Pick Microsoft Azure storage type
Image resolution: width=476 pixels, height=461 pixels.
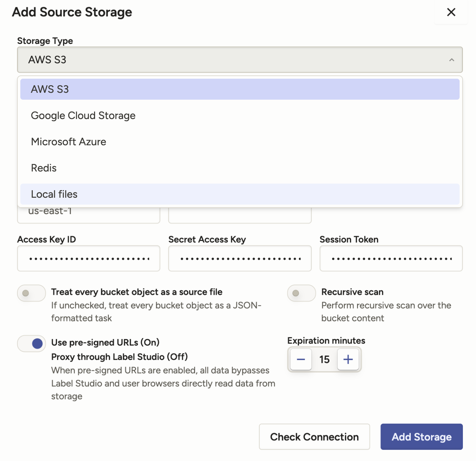click(x=240, y=142)
